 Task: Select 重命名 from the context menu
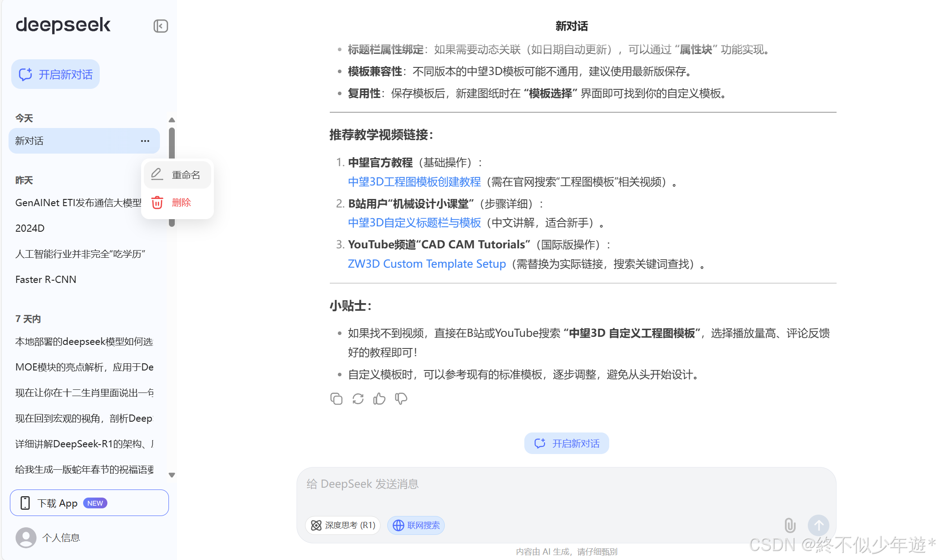pos(177,175)
